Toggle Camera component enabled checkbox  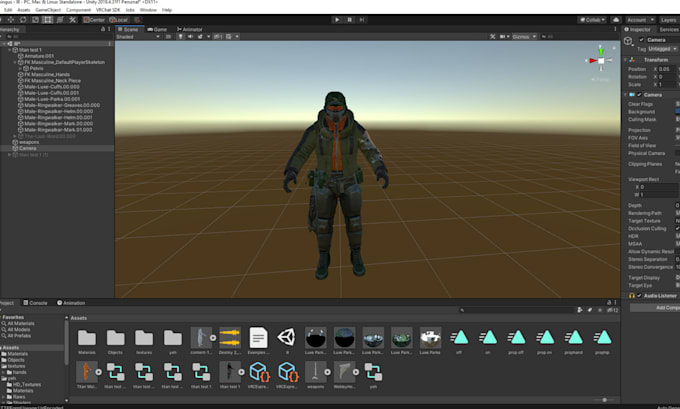(639, 95)
